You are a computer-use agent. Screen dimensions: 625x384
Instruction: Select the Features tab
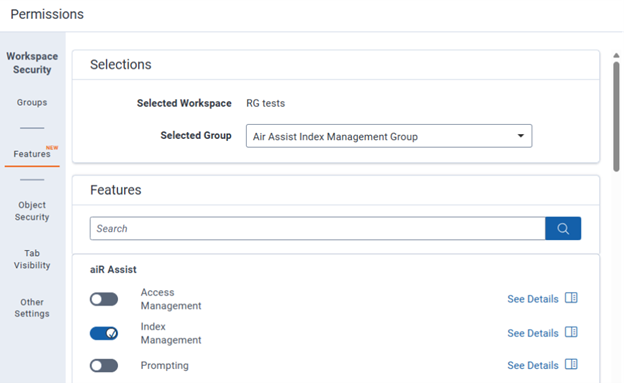point(32,154)
